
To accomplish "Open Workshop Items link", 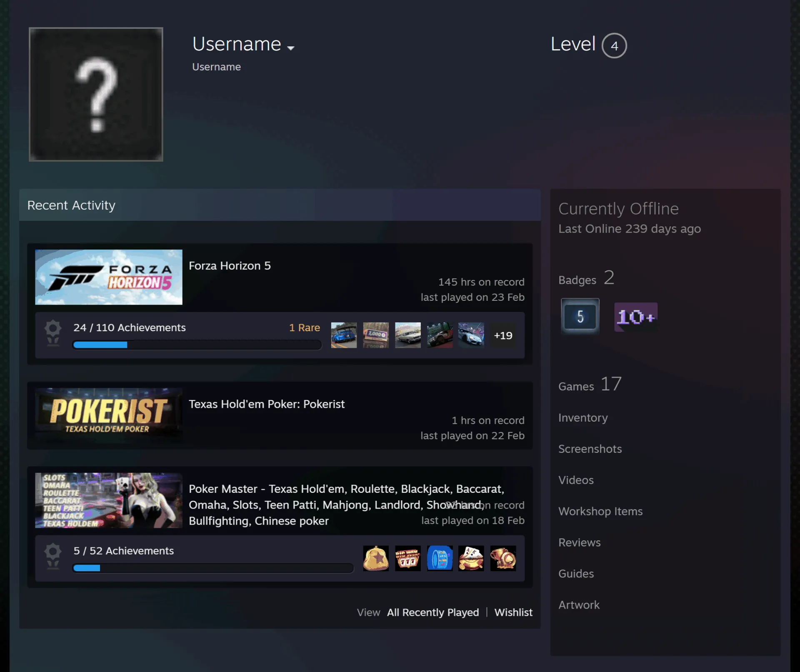I will click(x=600, y=511).
